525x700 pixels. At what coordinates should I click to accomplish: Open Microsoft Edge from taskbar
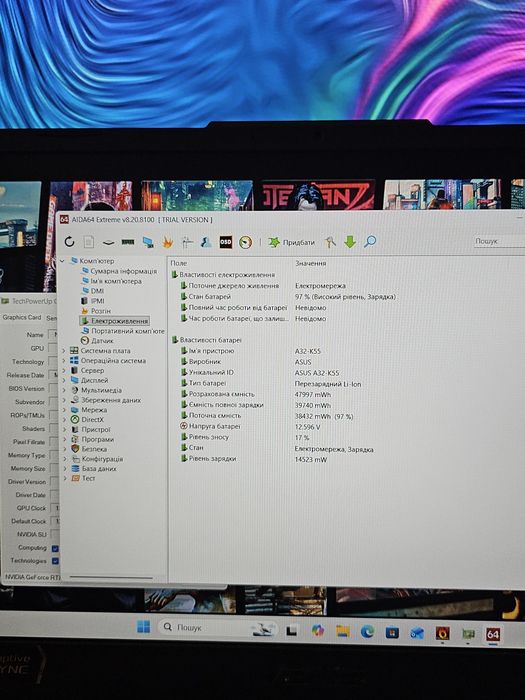(x=367, y=631)
